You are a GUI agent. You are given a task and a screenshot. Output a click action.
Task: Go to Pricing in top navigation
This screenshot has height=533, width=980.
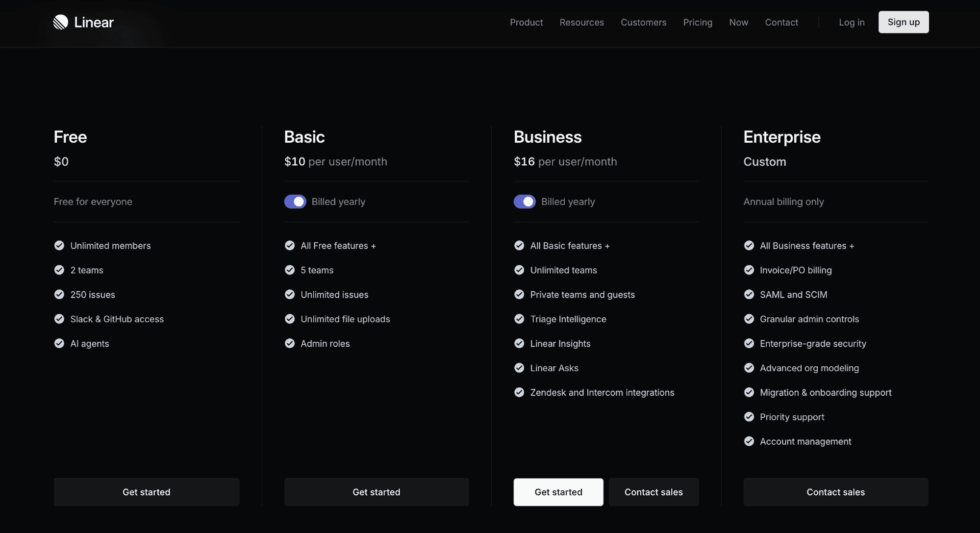(698, 22)
